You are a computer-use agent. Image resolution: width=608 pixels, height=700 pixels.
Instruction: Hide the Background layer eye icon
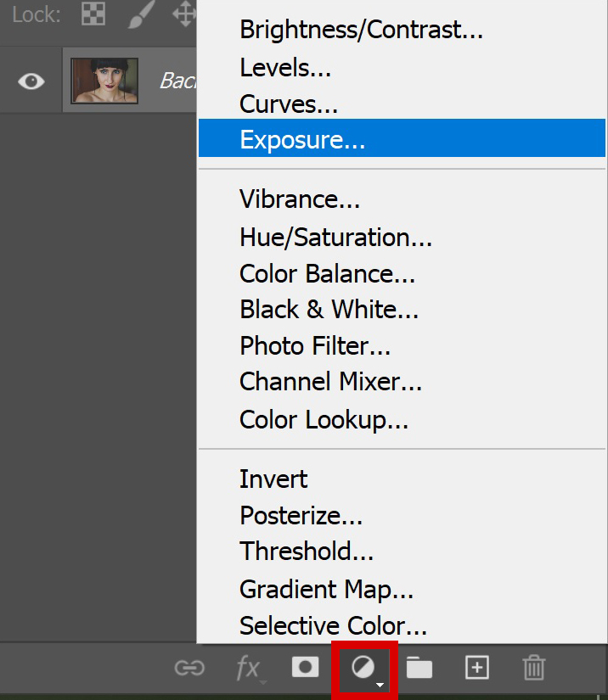click(31, 81)
